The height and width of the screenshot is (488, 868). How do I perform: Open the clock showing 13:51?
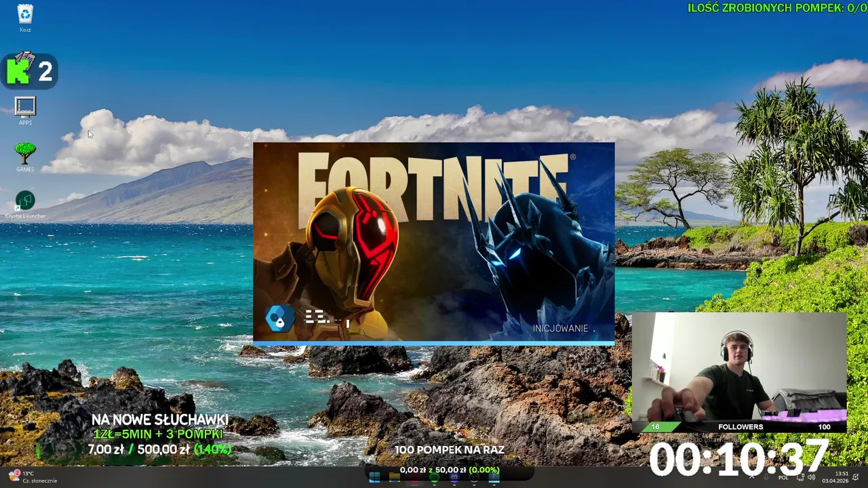coord(835,477)
